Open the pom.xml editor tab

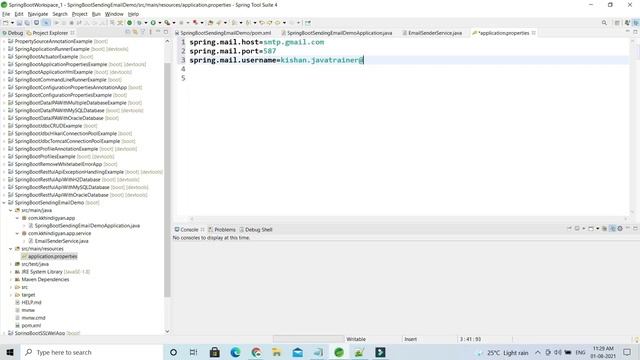[x=223, y=33]
